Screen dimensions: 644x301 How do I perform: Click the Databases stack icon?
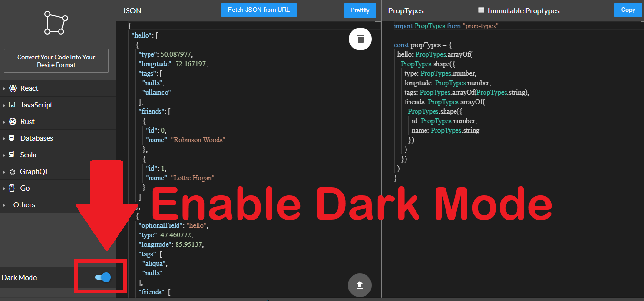click(x=12, y=138)
